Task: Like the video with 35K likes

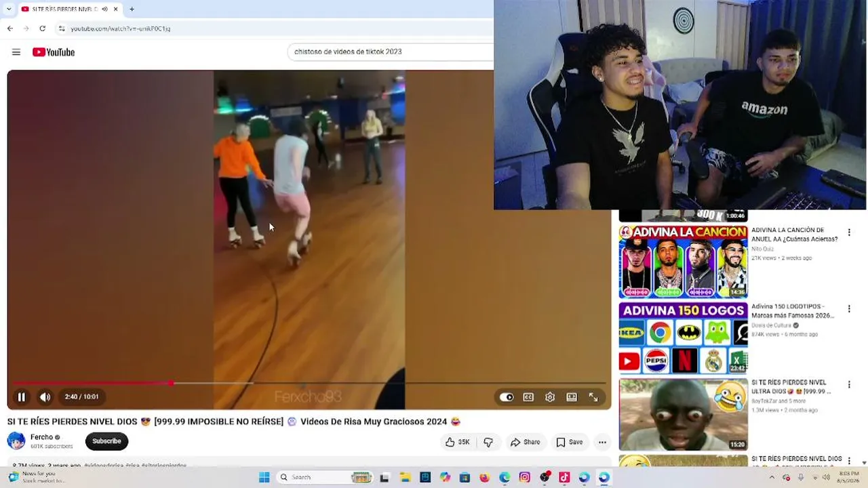Action: tap(457, 442)
